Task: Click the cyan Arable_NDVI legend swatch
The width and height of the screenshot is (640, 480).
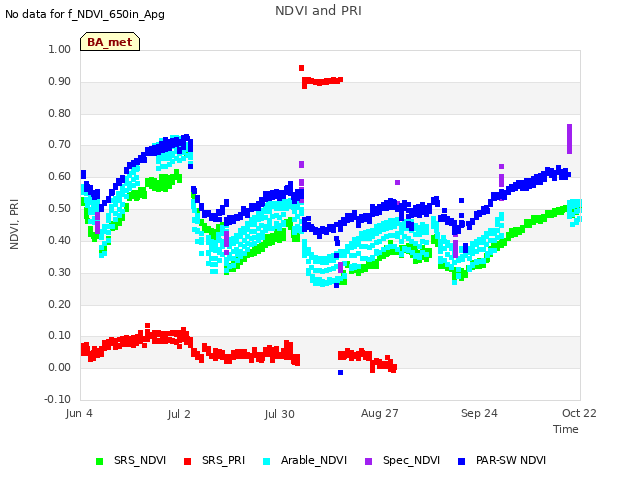Action: (x=267, y=461)
